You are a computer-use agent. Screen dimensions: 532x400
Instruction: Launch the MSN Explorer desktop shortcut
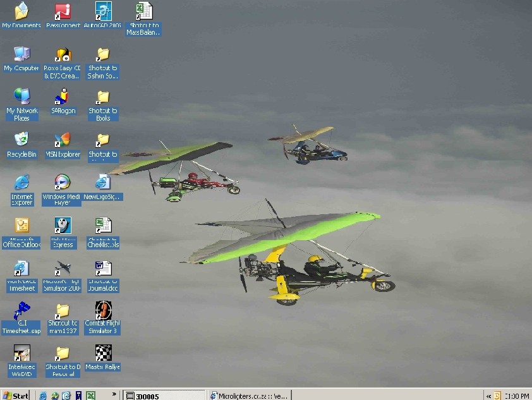tap(63, 145)
